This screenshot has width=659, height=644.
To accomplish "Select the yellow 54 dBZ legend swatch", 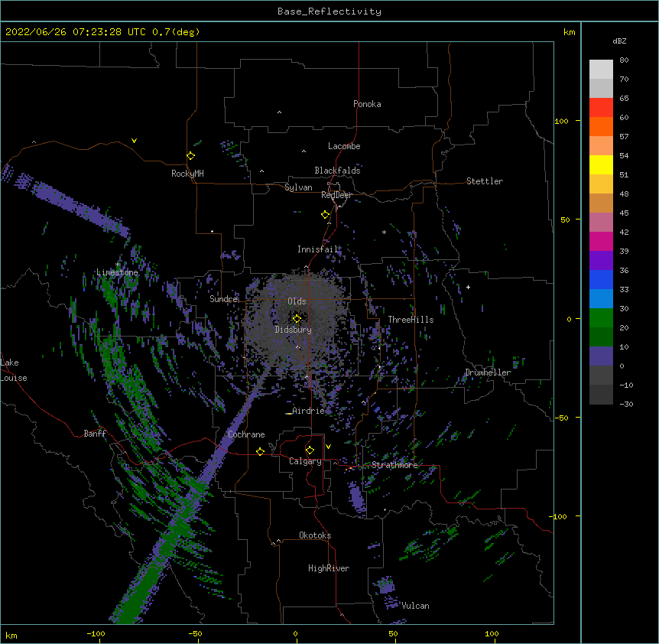I will click(601, 164).
